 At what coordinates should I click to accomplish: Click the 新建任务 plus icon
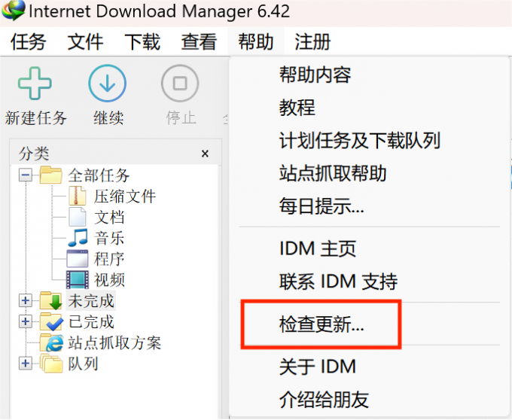click(35, 84)
